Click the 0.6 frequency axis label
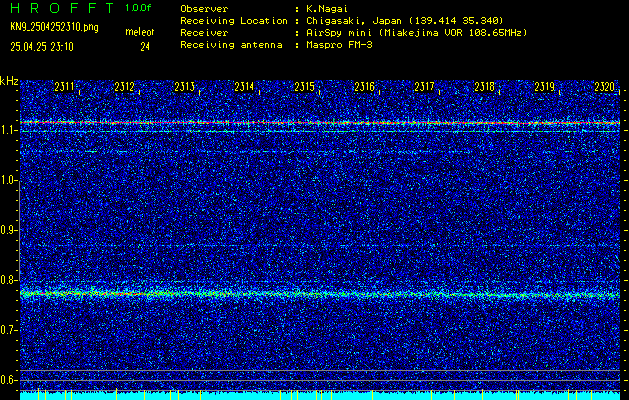The height and width of the screenshot is (400, 629). click(6, 380)
